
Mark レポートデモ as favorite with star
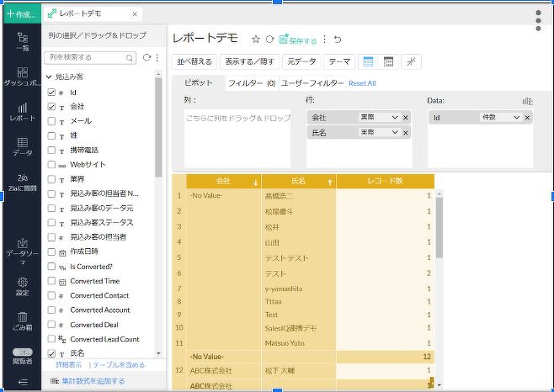[x=256, y=40]
